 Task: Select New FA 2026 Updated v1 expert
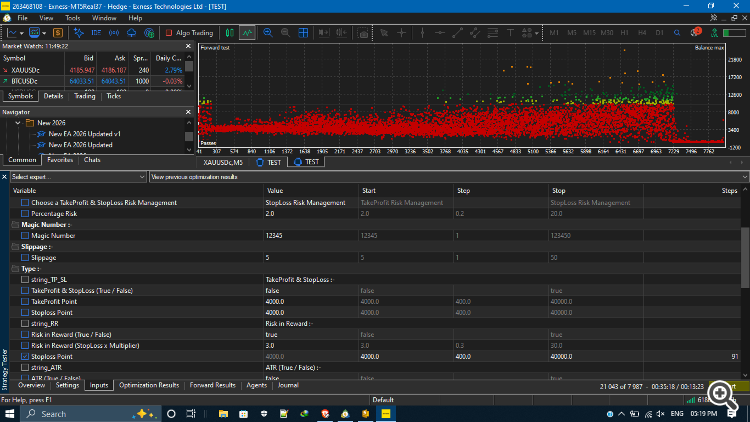click(x=84, y=134)
